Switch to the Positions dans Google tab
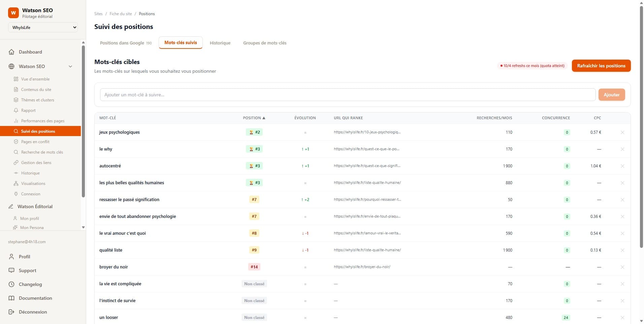The height and width of the screenshot is (324, 644). tap(122, 43)
